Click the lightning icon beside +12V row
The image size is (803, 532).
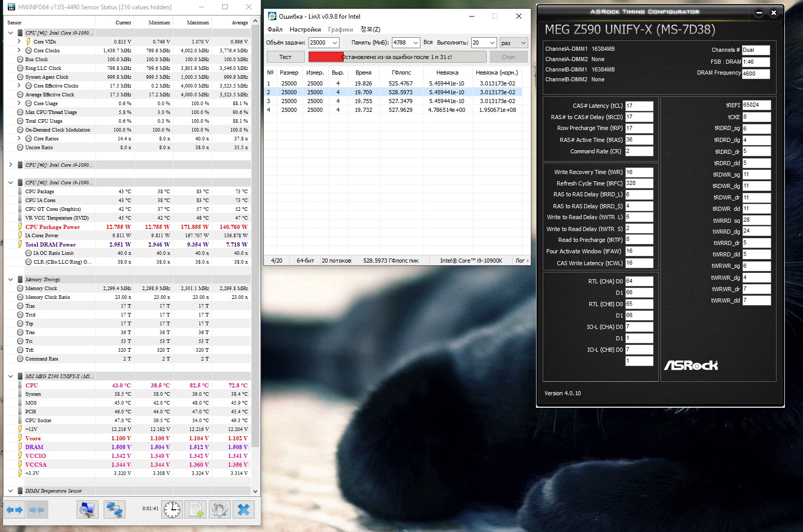coord(20,429)
